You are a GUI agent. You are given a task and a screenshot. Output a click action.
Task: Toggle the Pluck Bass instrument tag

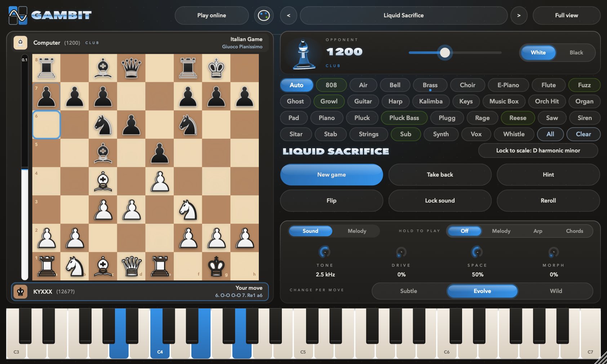404,118
